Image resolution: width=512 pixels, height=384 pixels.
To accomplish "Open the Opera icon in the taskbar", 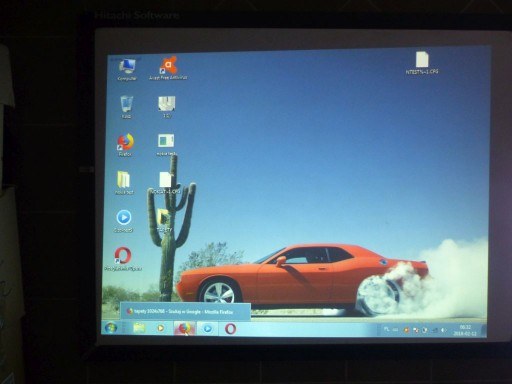I will (230, 329).
